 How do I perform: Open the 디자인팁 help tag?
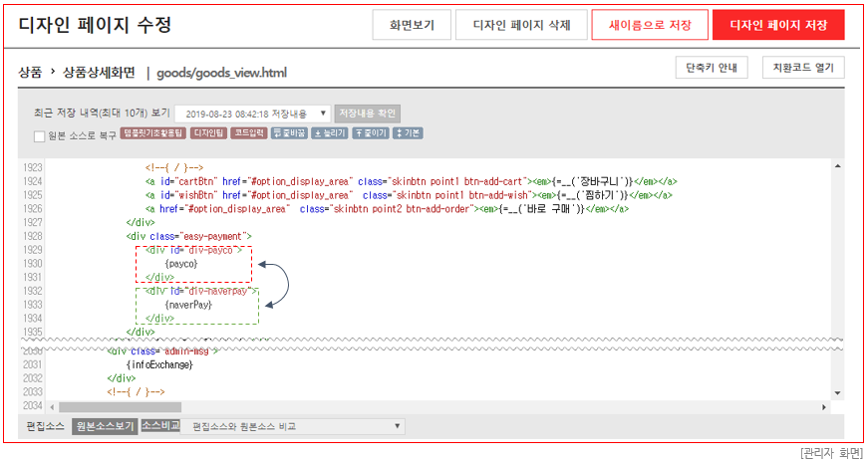tap(208, 133)
